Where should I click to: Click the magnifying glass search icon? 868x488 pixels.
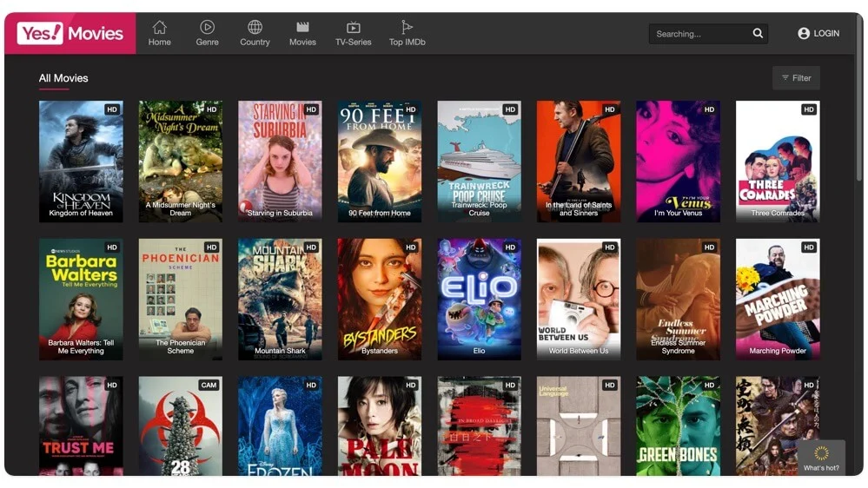(x=758, y=33)
